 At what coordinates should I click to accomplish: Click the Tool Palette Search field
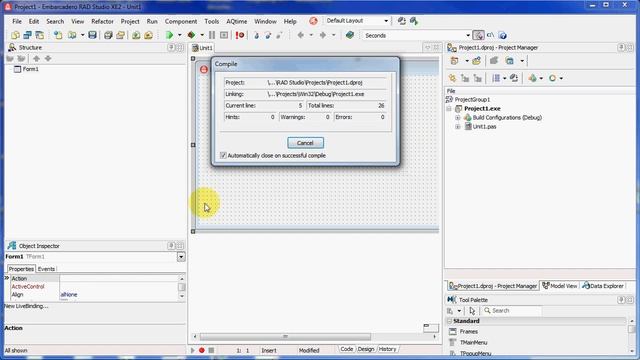pos(512,311)
